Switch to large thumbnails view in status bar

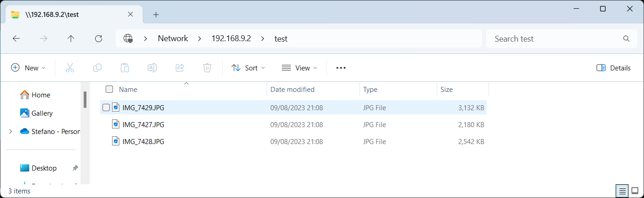pos(635,190)
